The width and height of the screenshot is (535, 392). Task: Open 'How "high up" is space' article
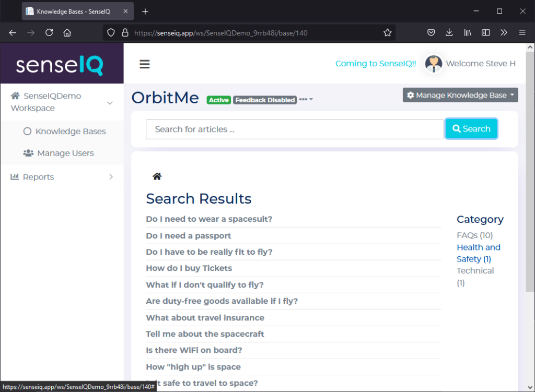click(x=193, y=367)
